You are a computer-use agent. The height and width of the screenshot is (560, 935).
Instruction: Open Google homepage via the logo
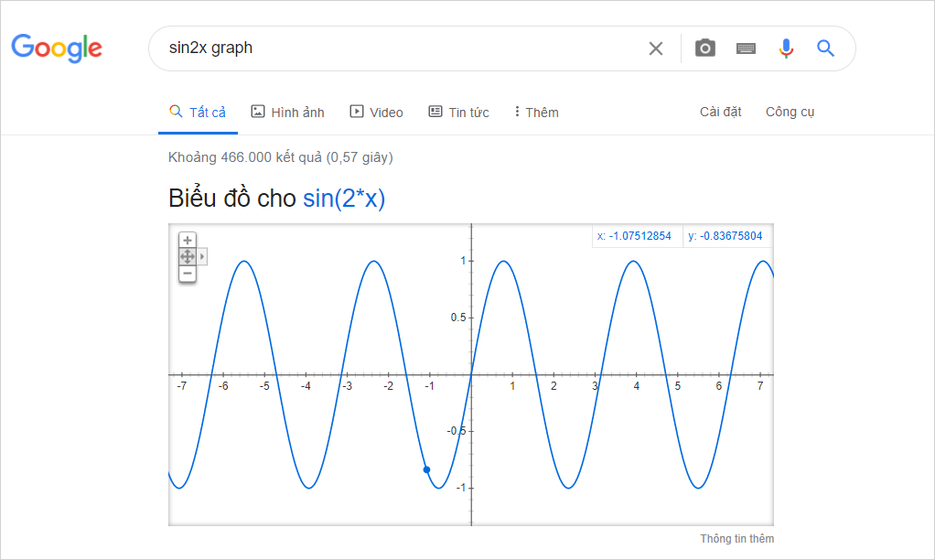(56, 48)
